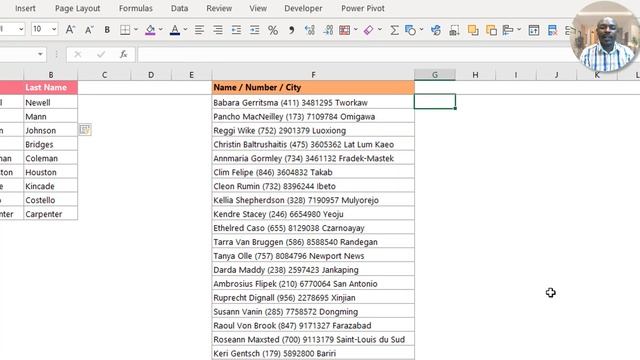Screen dimensions: 640x360
Task: Click send backward icon
Action: click(x=491, y=30)
